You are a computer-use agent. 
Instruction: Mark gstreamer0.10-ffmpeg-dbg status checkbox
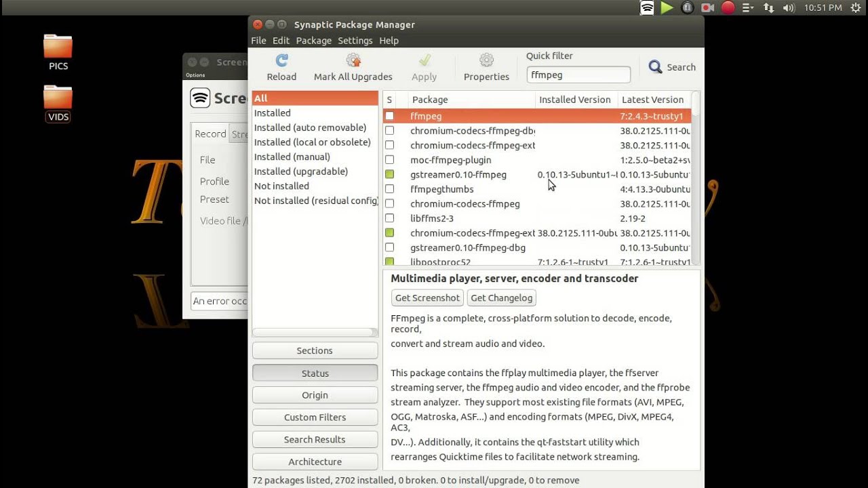[389, 247]
